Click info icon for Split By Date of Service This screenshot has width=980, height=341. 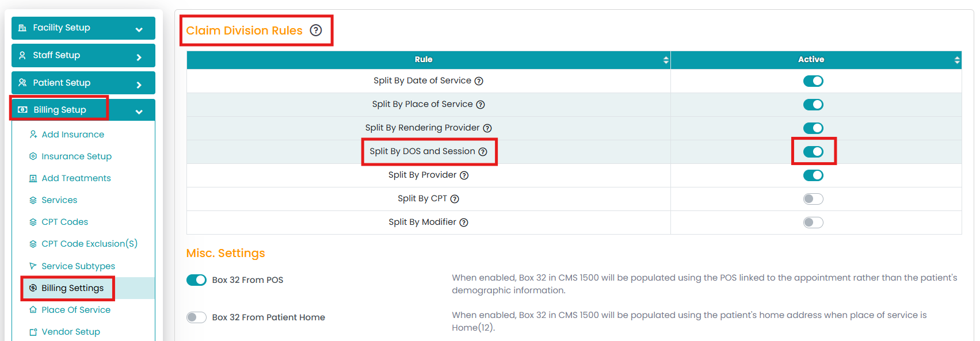point(479,81)
